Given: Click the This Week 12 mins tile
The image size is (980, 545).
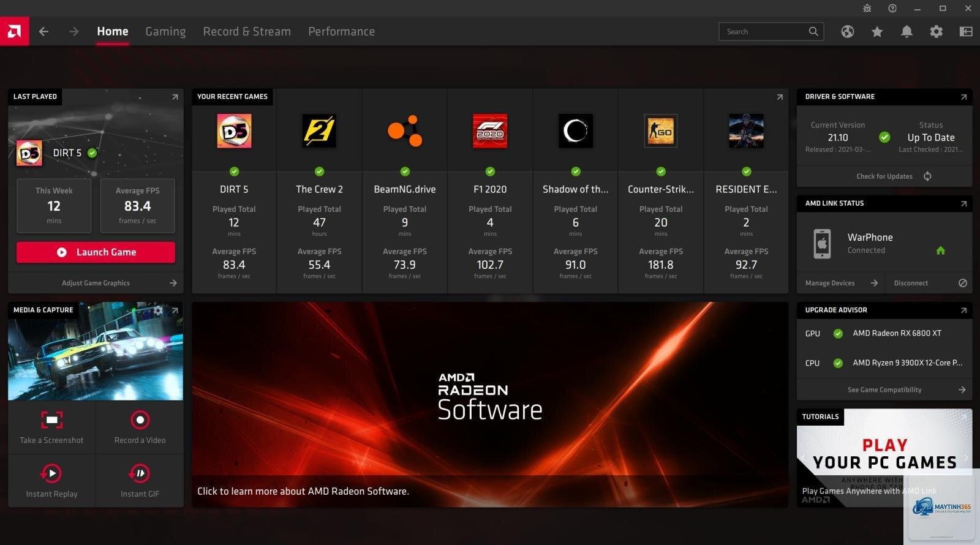Looking at the screenshot, I should pyautogui.click(x=54, y=206).
